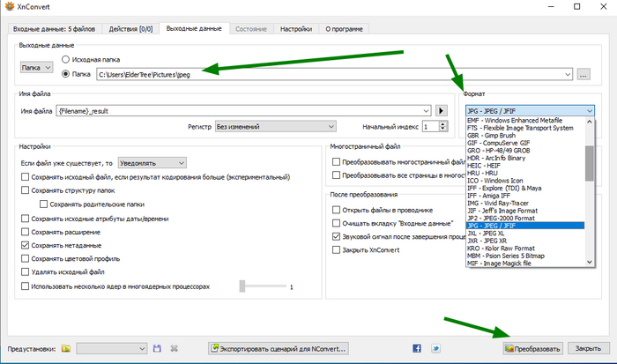Click the Facebook icon
The width and height of the screenshot is (617, 364).
pos(417,348)
